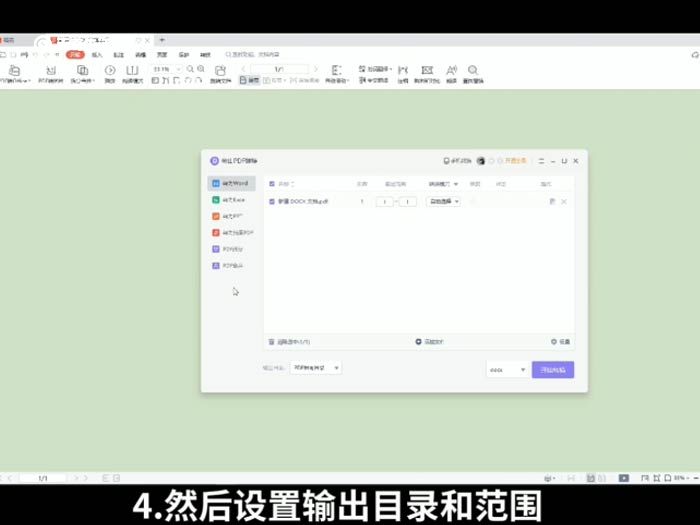Open the Protect ribbon tab
The width and height of the screenshot is (700, 525).
(x=183, y=55)
